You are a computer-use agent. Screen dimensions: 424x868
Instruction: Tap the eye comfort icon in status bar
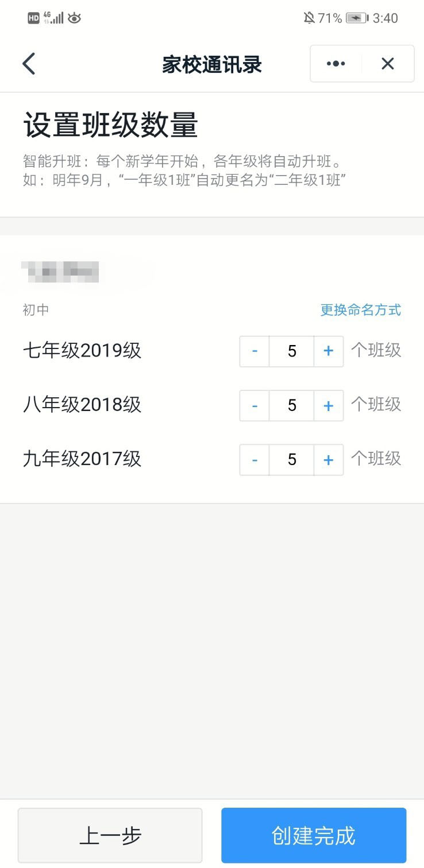pyautogui.click(x=74, y=18)
